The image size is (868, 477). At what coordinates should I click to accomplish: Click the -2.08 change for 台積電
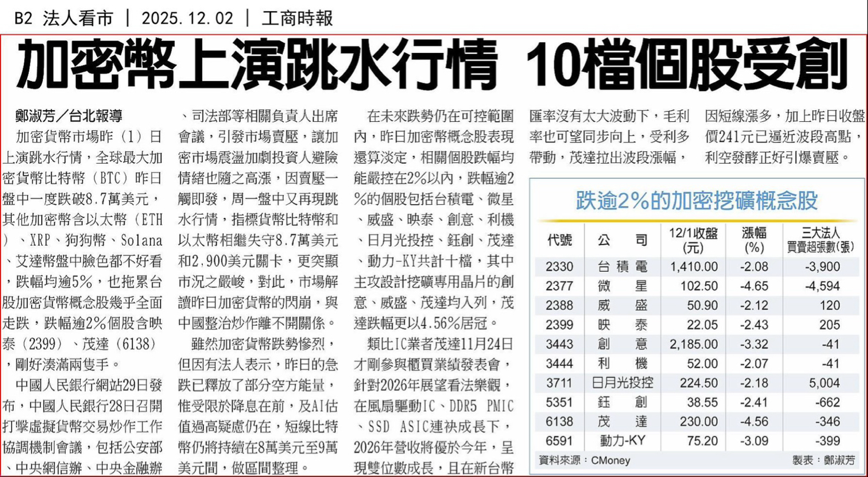753,268
